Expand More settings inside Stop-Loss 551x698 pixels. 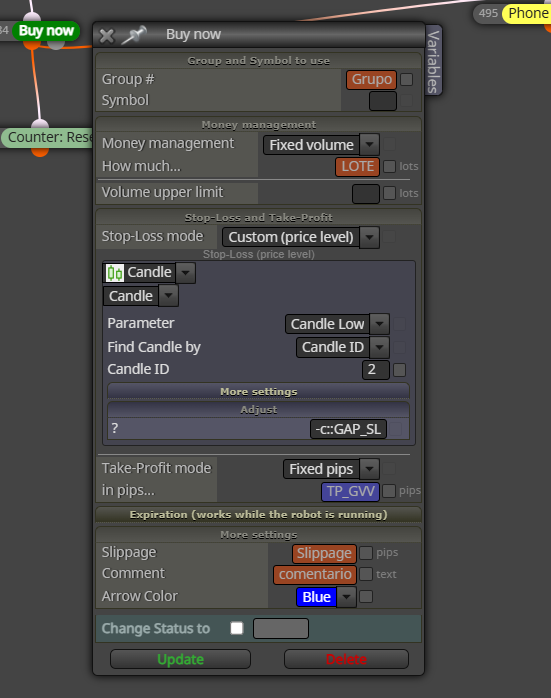(x=259, y=391)
